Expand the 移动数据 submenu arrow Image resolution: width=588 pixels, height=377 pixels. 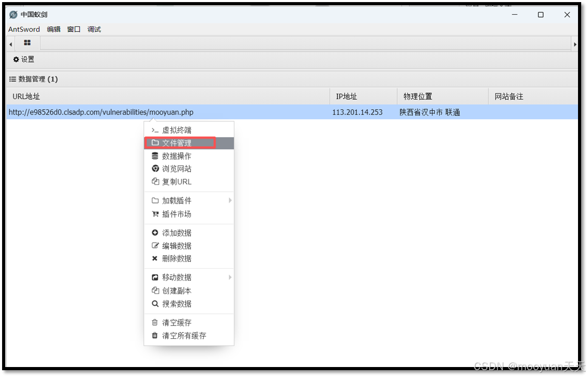230,277
